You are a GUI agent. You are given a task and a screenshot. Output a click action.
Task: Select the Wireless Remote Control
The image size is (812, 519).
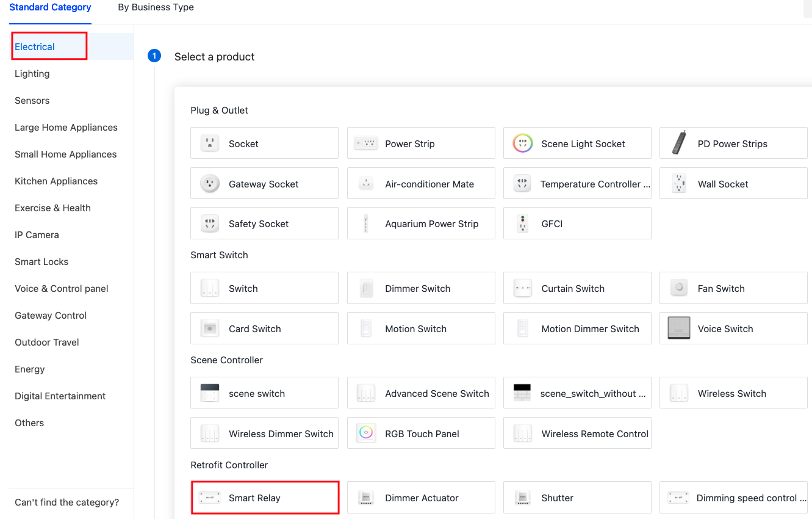[x=577, y=433]
